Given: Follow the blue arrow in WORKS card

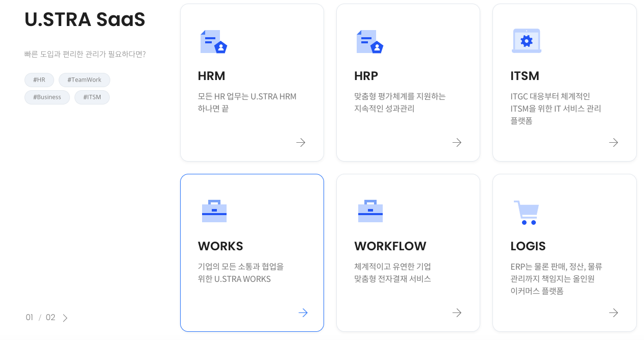Looking at the screenshot, I should [303, 313].
